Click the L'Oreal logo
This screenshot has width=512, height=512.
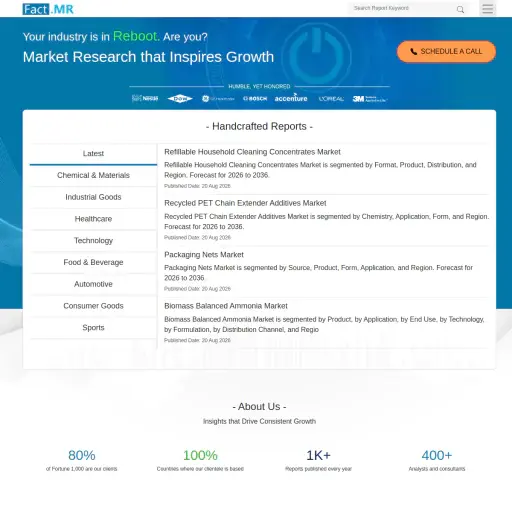331,99
